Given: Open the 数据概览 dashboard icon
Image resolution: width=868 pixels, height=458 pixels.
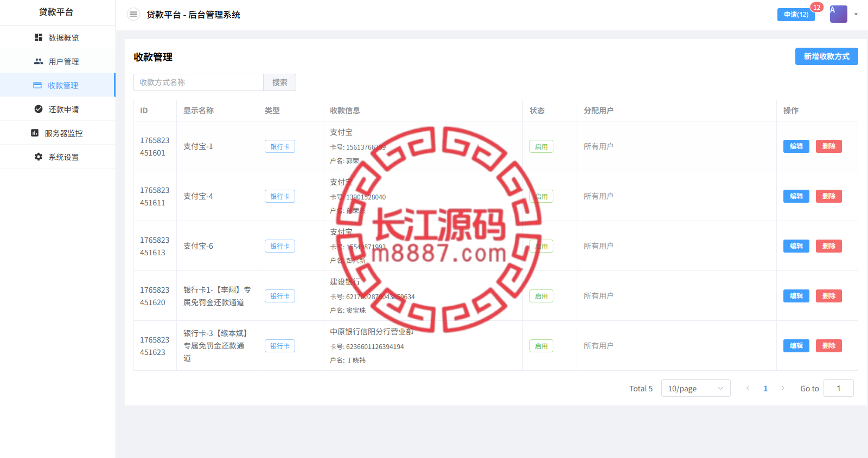Looking at the screenshot, I should pos(39,37).
